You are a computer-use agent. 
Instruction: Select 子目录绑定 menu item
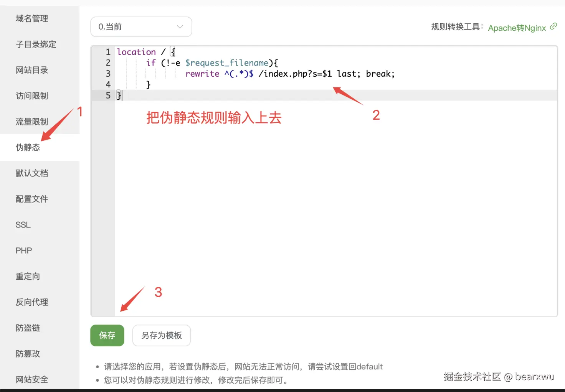pyautogui.click(x=36, y=44)
